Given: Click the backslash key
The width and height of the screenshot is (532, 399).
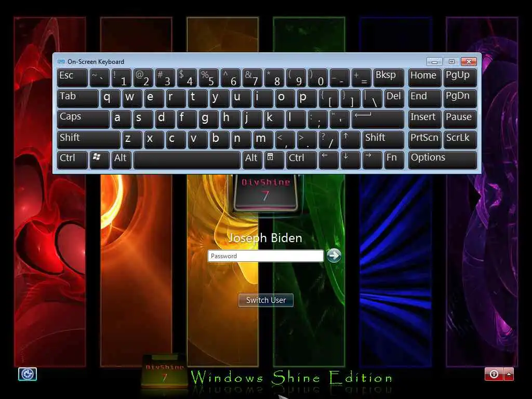Looking at the screenshot, I should 372,98.
